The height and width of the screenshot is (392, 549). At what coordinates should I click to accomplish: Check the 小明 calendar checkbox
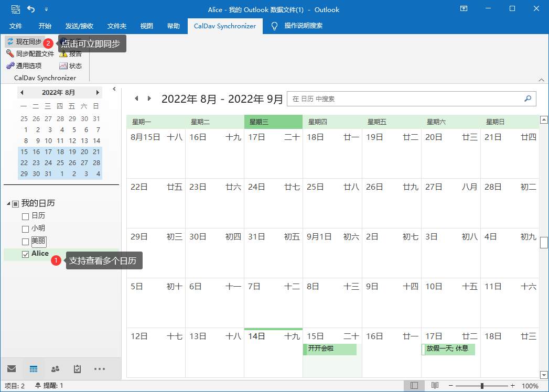pyautogui.click(x=25, y=229)
